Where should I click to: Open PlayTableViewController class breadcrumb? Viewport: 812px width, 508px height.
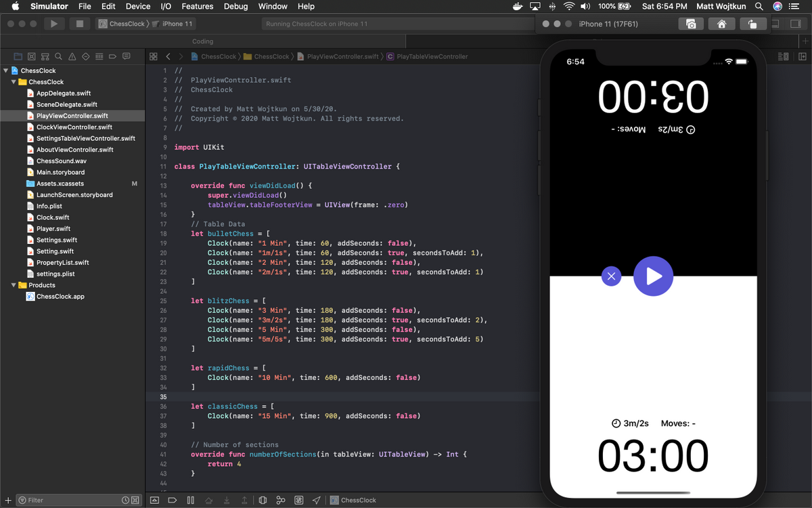pyautogui.click(x=427, y=56)
